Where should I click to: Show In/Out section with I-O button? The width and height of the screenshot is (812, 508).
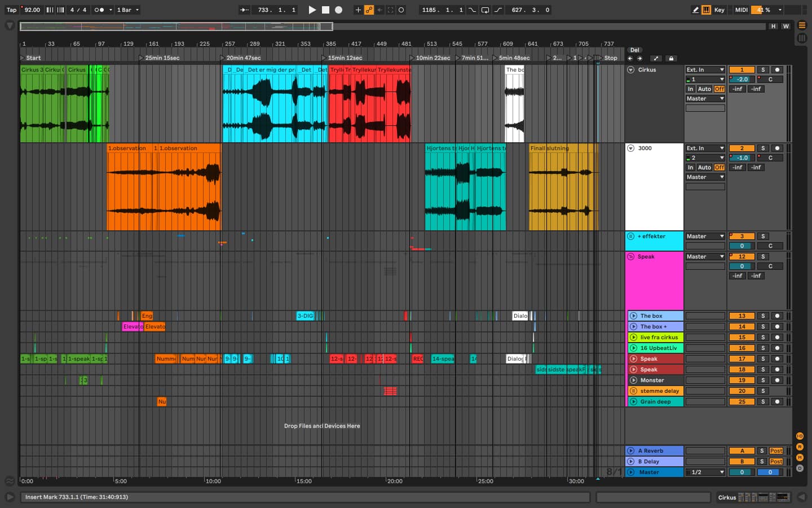click(800, 436)
